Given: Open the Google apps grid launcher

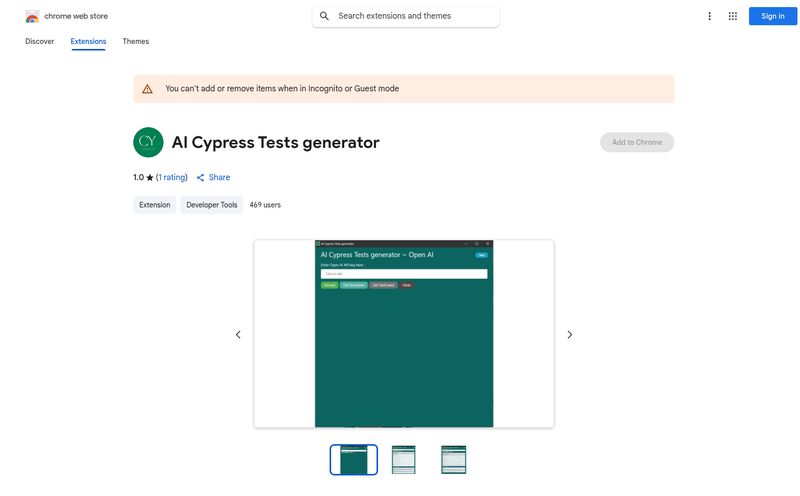Looking at the screenshot, I should coord(733,16).
